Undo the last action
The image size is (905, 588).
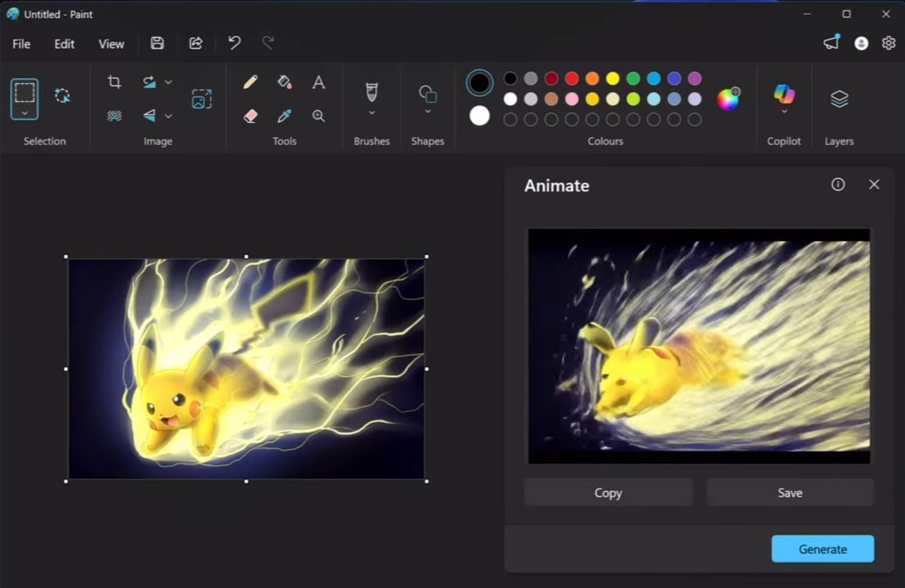pos(234,43)
